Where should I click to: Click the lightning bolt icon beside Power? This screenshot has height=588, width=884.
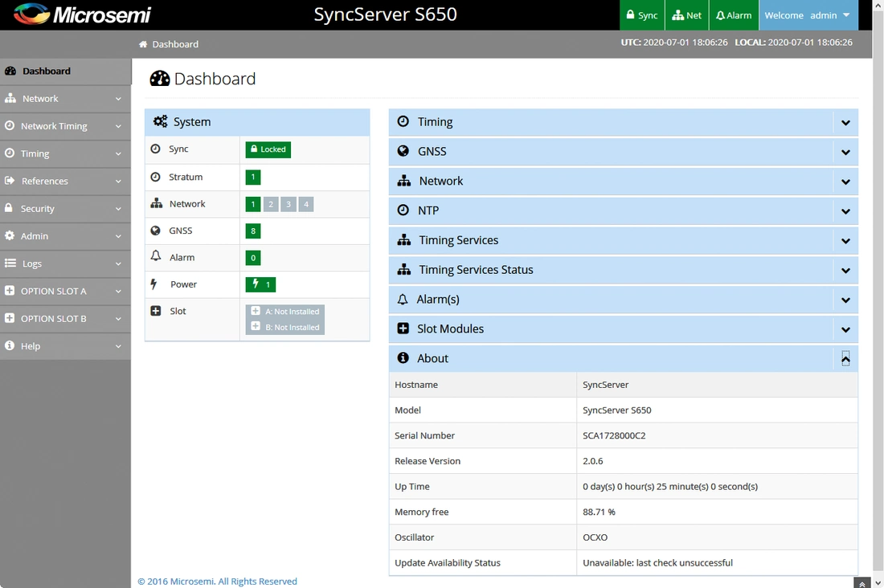153,284
